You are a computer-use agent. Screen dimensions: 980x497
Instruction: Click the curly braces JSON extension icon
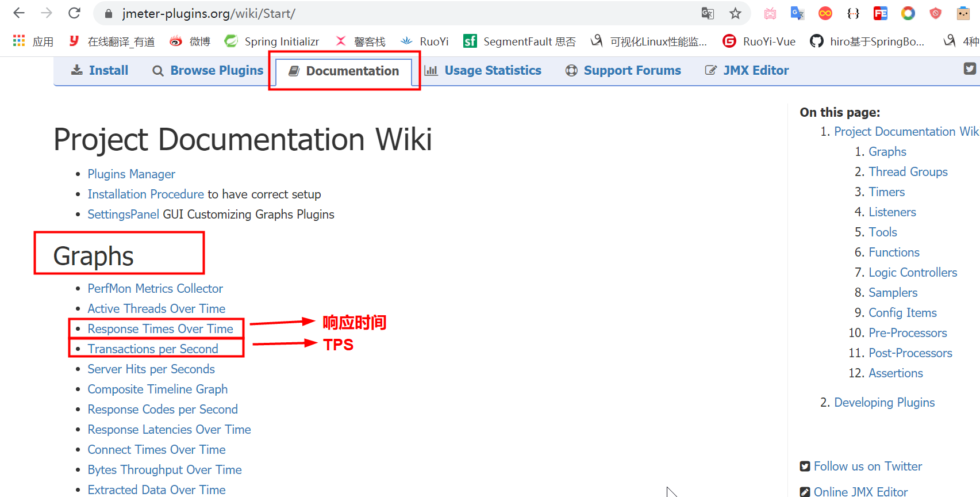point(853,13)
